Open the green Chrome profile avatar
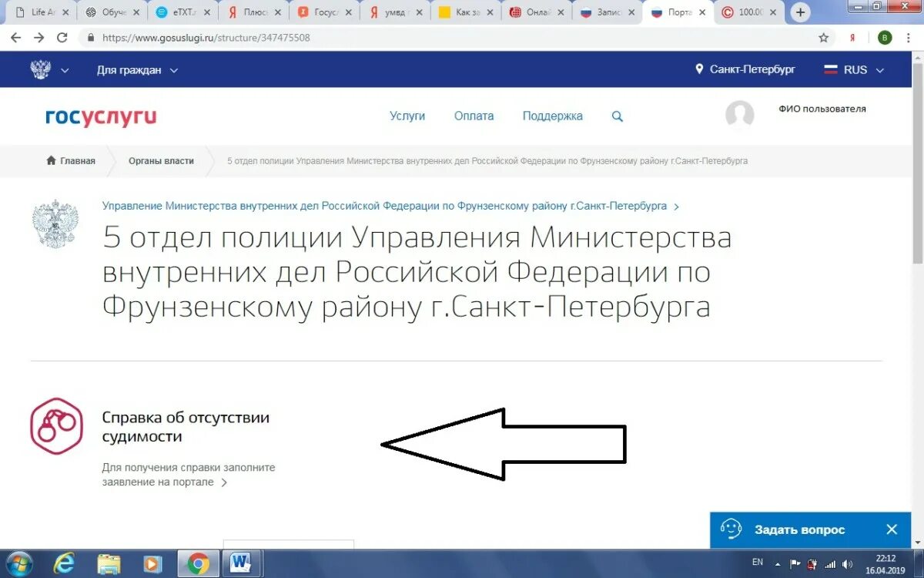This screenshot has height=578, width=924. click(x=885, y=37)
